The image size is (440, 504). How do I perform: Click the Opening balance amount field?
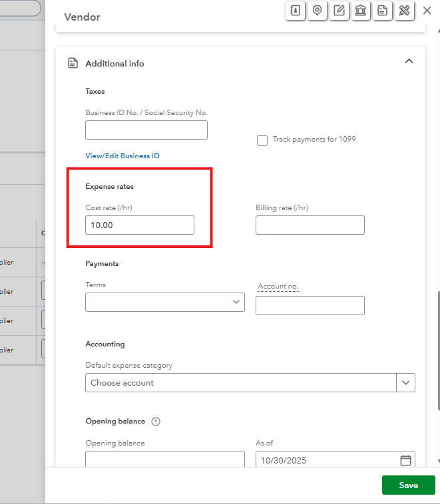165,460
